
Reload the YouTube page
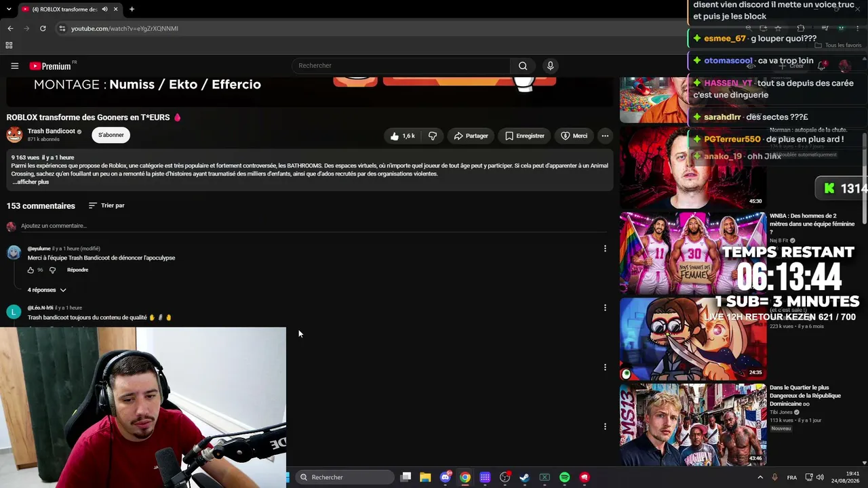(x=43, y=28)
